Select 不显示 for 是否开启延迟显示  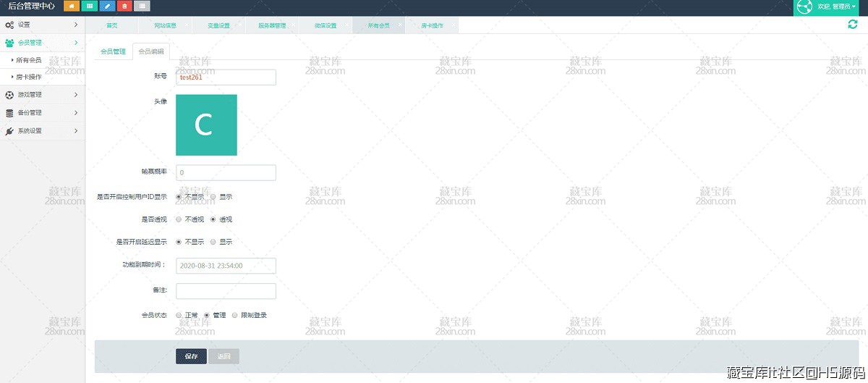(179, 242)
